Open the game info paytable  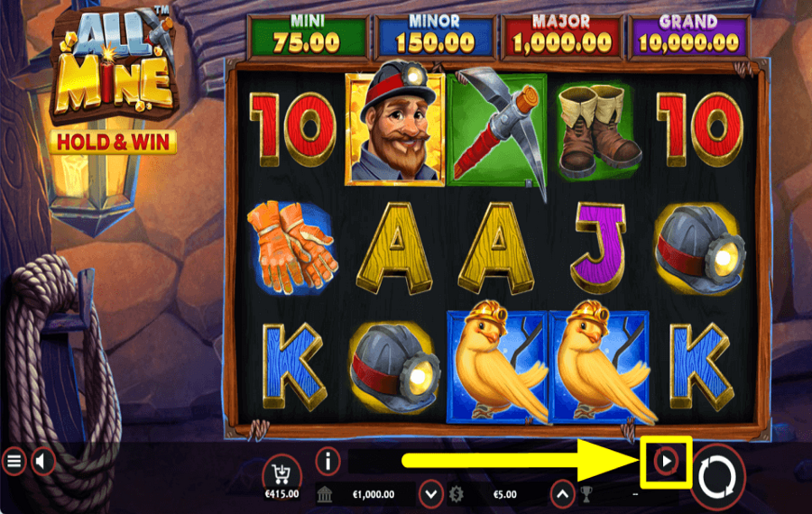coord(328,461)
